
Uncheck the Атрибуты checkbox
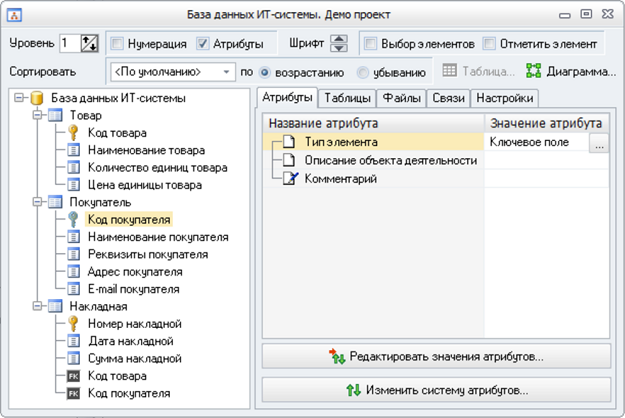coord(202,43)
